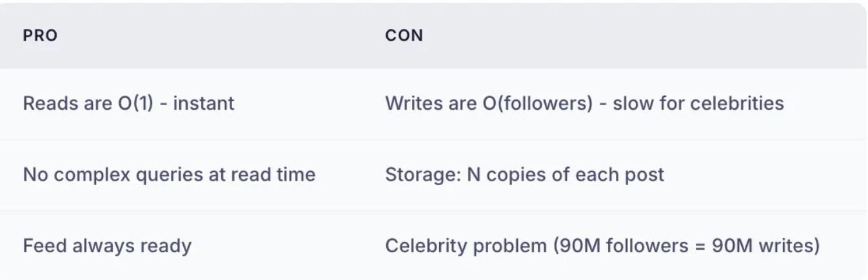868x280 pixels.
Task: Select the "Writes are O(followers)" cell
Action: 584,103
